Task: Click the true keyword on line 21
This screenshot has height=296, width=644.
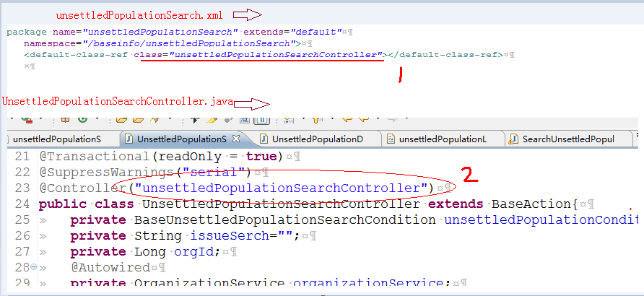Action: tap(262, 157)
